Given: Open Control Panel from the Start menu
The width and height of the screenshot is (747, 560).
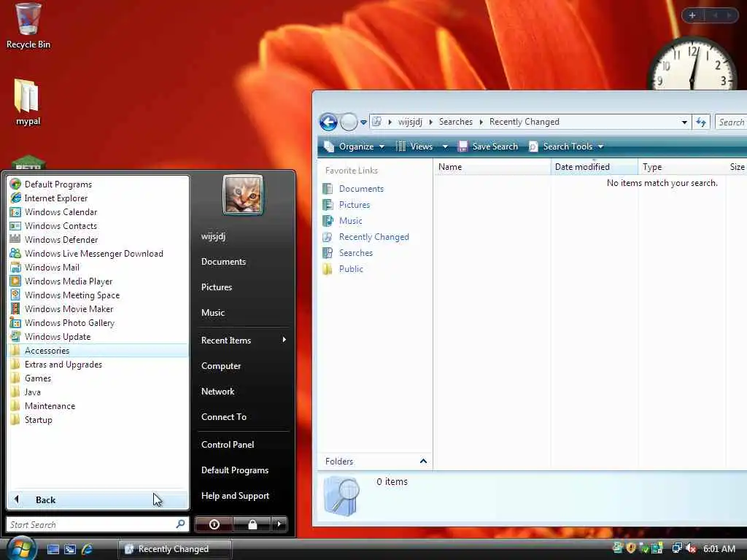Looking at the screenshot, I should point(243,444).
